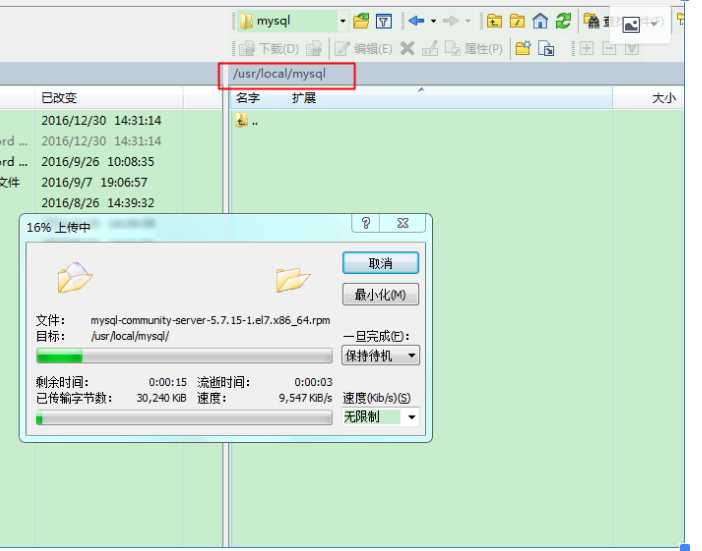Go back with the blue arrow
702x551 pixels.
coord(416,21)
